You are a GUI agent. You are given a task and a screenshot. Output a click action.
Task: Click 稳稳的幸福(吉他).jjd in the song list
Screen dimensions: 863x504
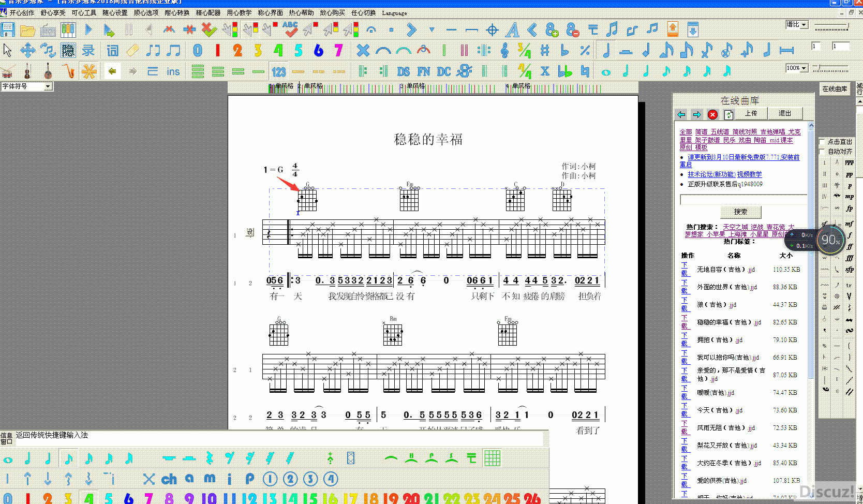(729, 322)
